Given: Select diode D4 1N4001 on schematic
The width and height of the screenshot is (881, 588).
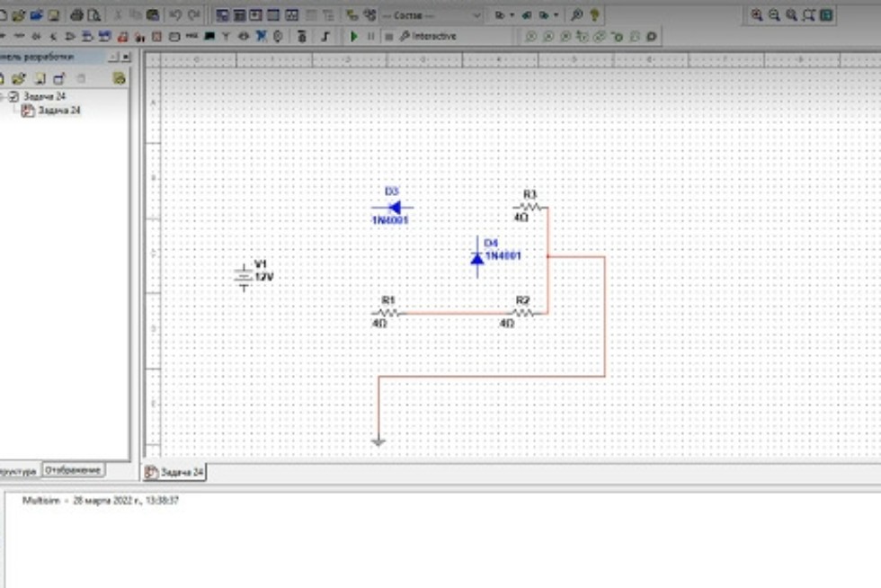Looking at the screenshot, I should (x=477, y=258).
